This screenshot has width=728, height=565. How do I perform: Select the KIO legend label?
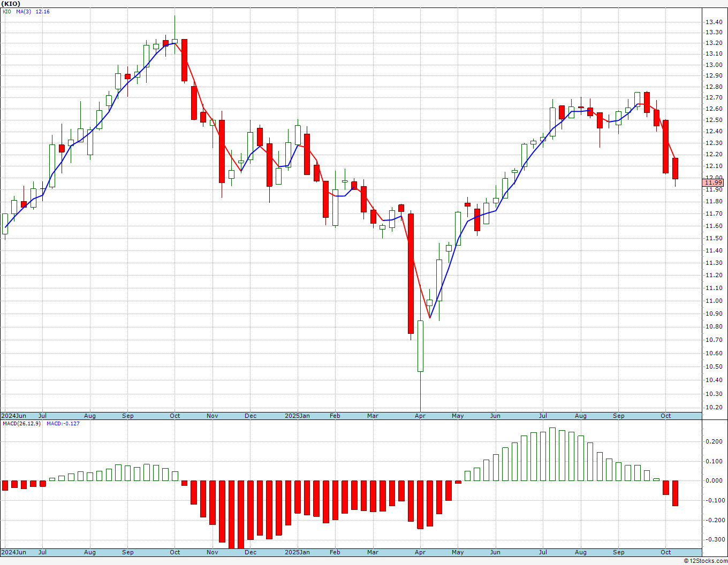7,12
